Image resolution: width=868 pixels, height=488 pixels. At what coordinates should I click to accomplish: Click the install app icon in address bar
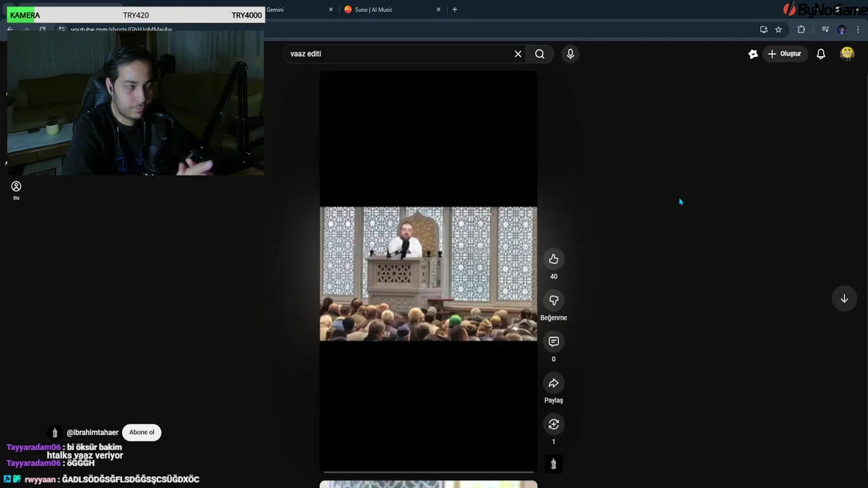(x=764, y=29)
